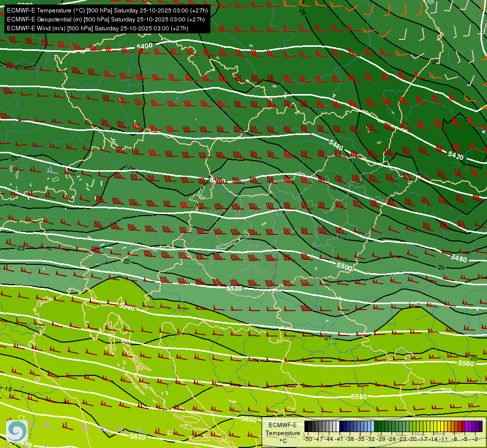Click the -20 legend tick label

pyautogui.click(x=413, y=439)
